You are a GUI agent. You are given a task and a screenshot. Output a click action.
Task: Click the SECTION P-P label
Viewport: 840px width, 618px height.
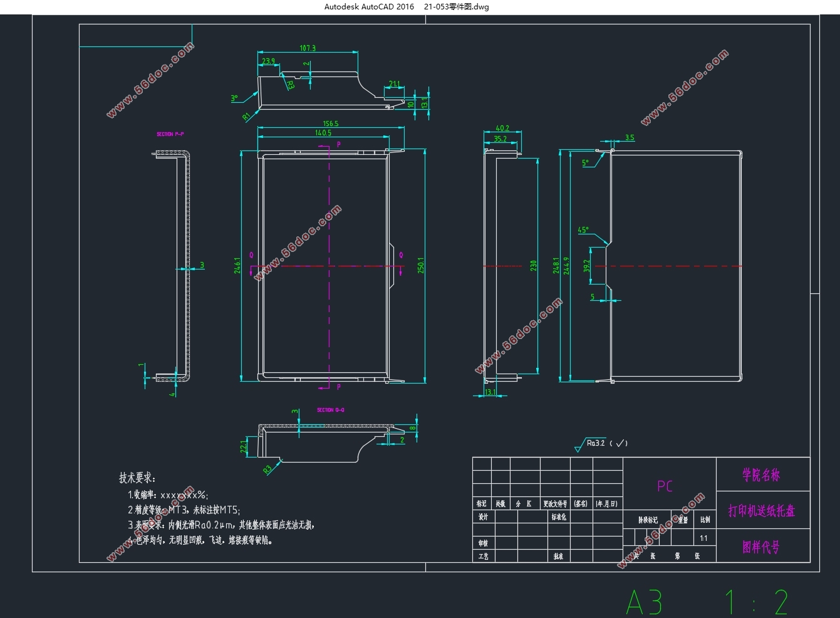point(170,134)
